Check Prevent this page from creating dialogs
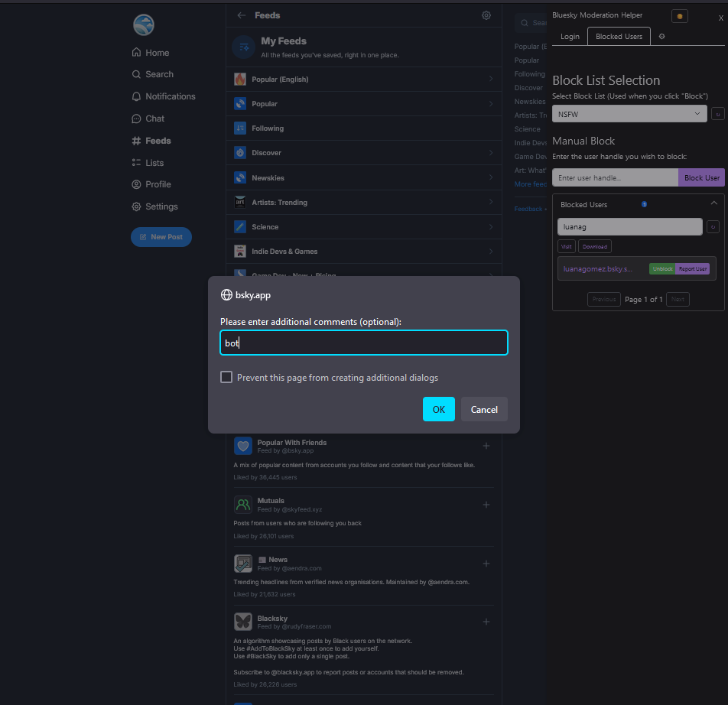 [x=226, y=377]
